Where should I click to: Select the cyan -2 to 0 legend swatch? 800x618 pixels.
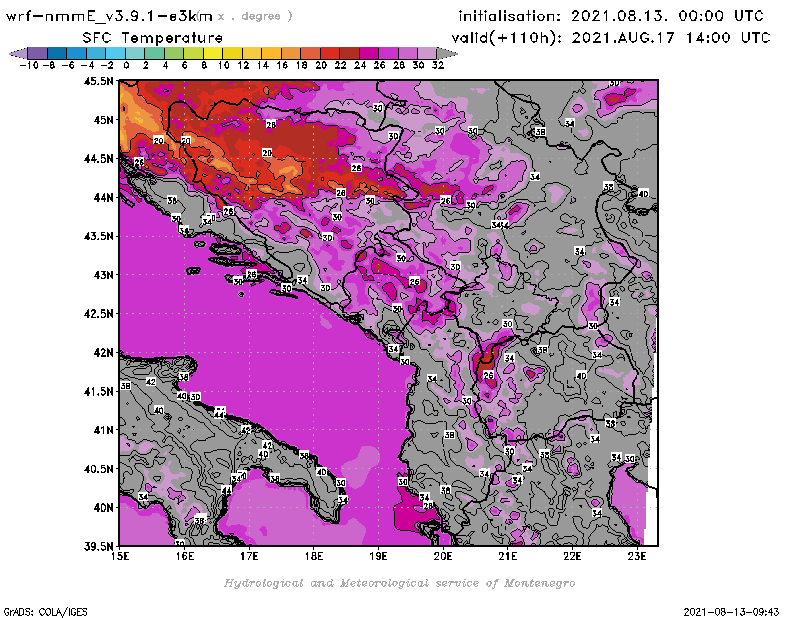pyautogui.click(x=115, y=53)
